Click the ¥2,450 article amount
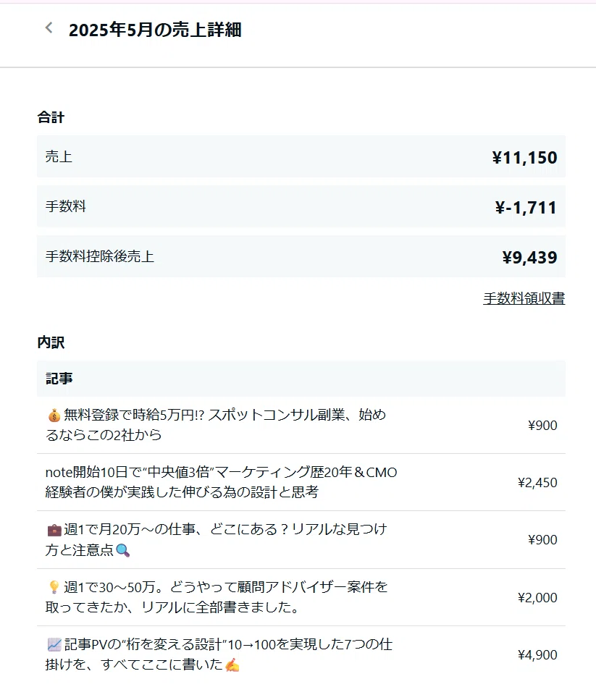The image size is (596, 700). (537, 483)
